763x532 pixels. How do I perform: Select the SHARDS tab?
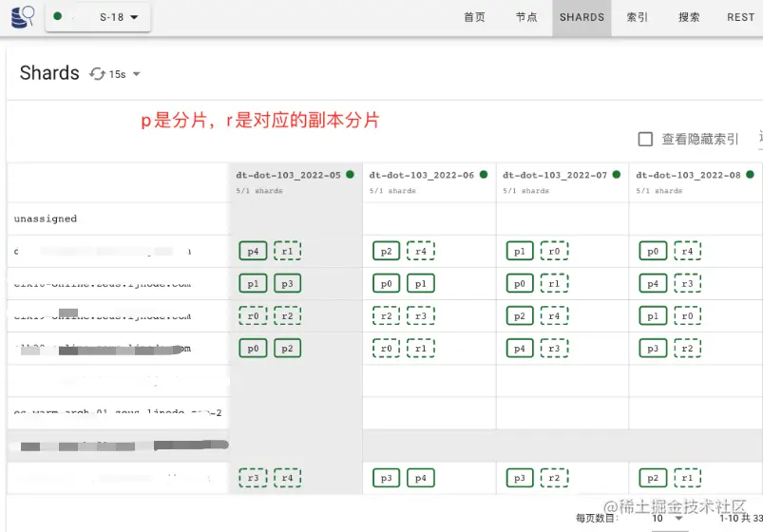pos(582,17)
